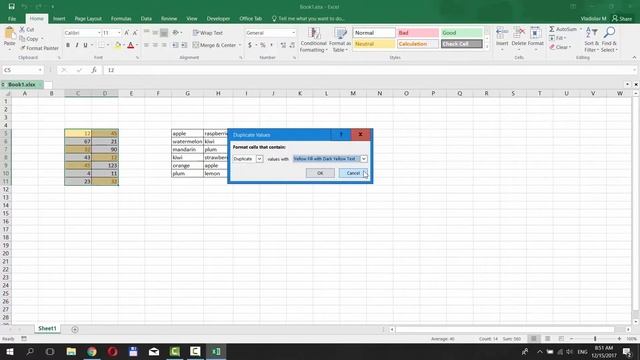This screenshot has width=640, height=360.
Task: Click OK in Duplicate Values dialog
Action: [320, 173]
